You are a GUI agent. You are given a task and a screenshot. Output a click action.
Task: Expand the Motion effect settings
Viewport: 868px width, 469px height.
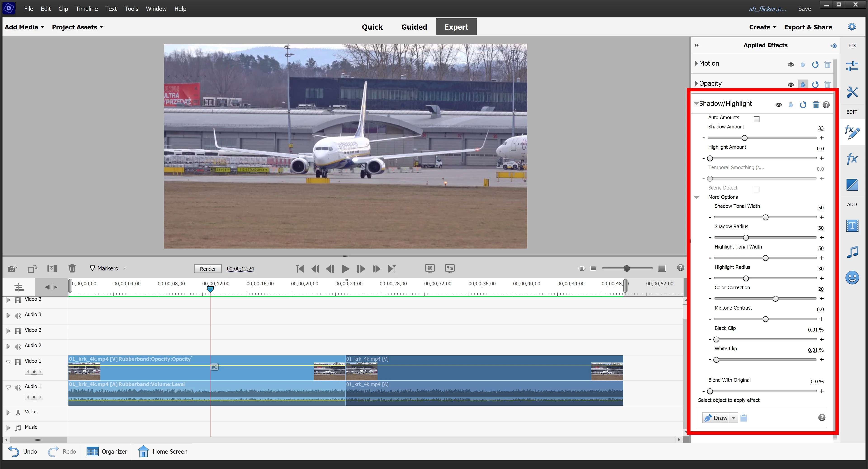696,63
